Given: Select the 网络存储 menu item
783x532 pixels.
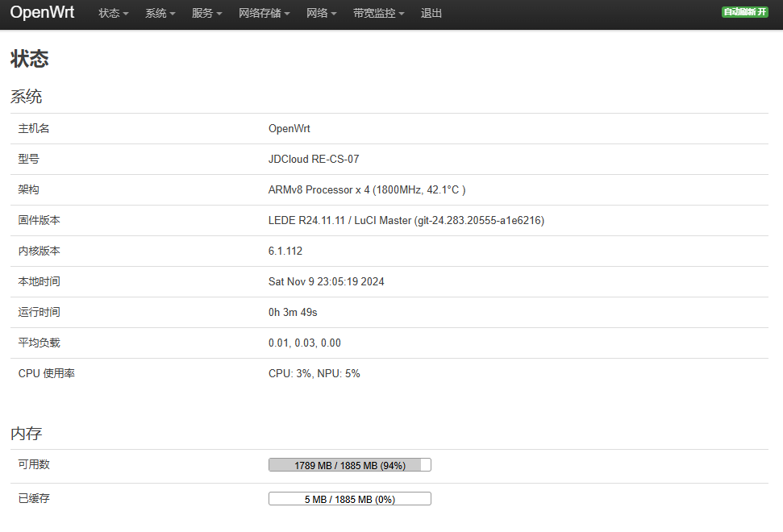Looking at the screenshot, I should (x=264, y=14).
